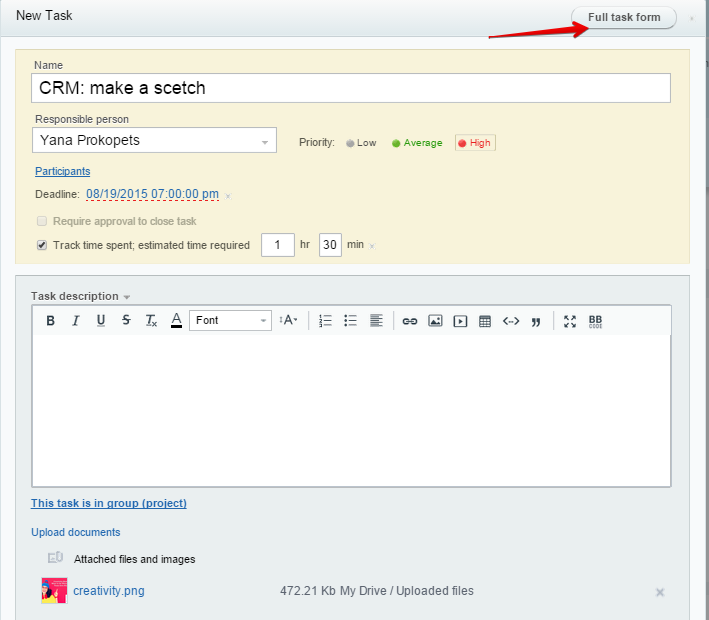Edit the estimated hours field
This screenshot has height=620, width=709.
click(x=278, y=245)
